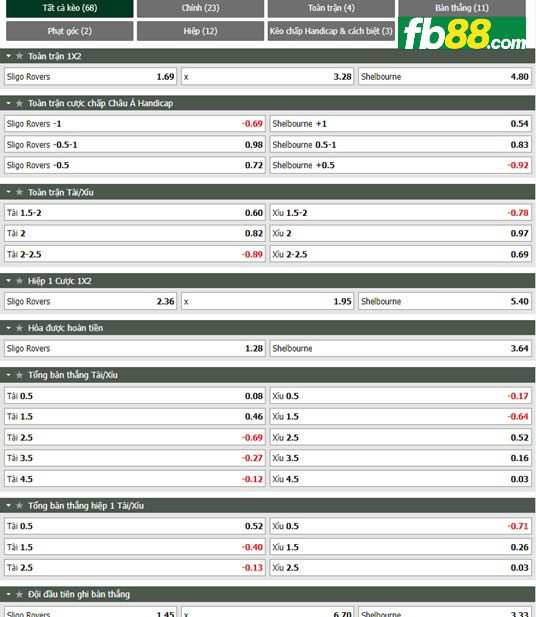Pick Sligo Rovers -0.5 at 0.72

coord(135,165)
